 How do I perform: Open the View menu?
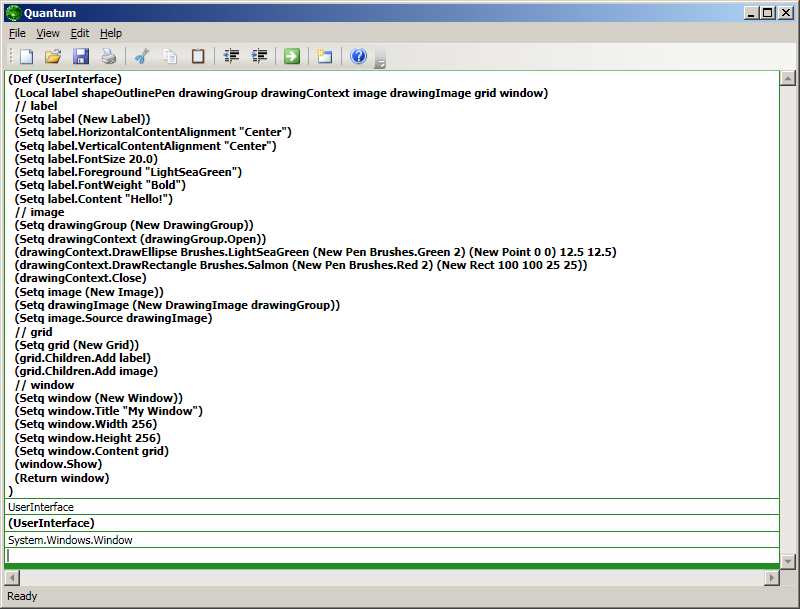(48, 33)
